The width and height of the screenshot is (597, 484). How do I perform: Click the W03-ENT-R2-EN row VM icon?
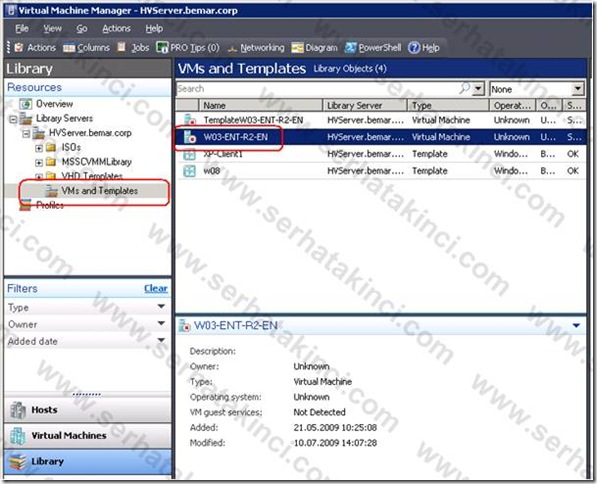click(x=190, y=137)
